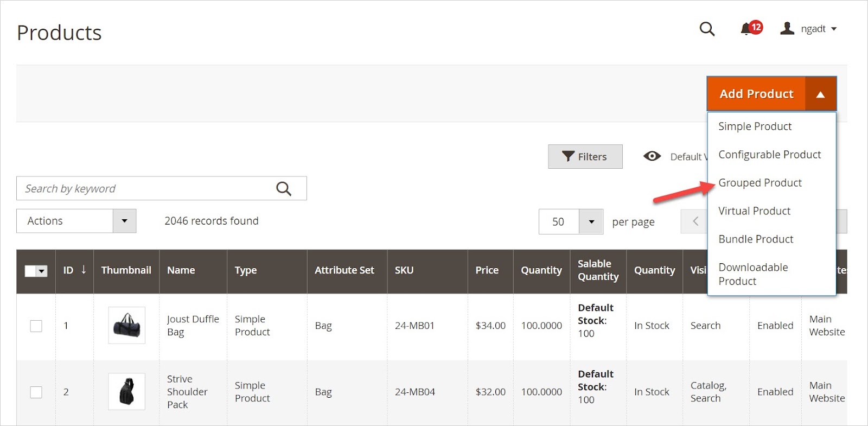Image resolution: width=868 pixels, height=426 pixels.
Task: Go to previous page using left chevron
Action: [x=695, y=221]
